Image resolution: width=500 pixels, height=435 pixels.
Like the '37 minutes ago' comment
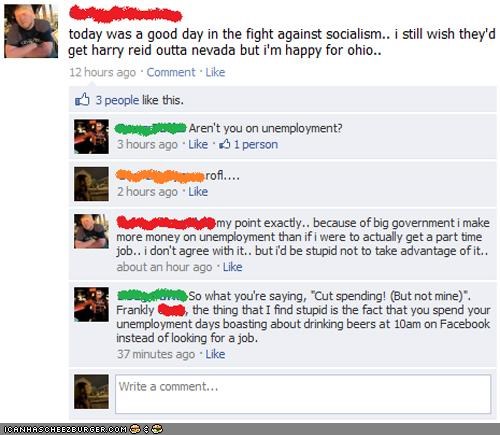coord(215,354)
